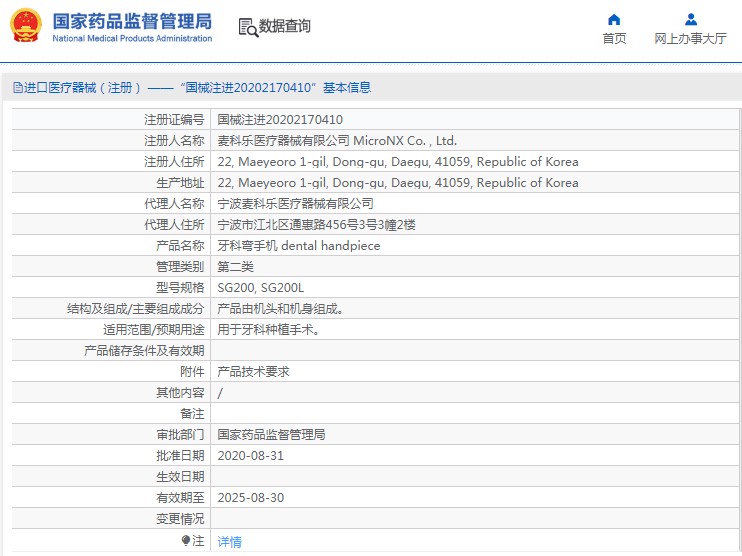Click the 适用范围/预期用途 label
Viewport: 742px width, 556px height.
(x=154, y=329)
